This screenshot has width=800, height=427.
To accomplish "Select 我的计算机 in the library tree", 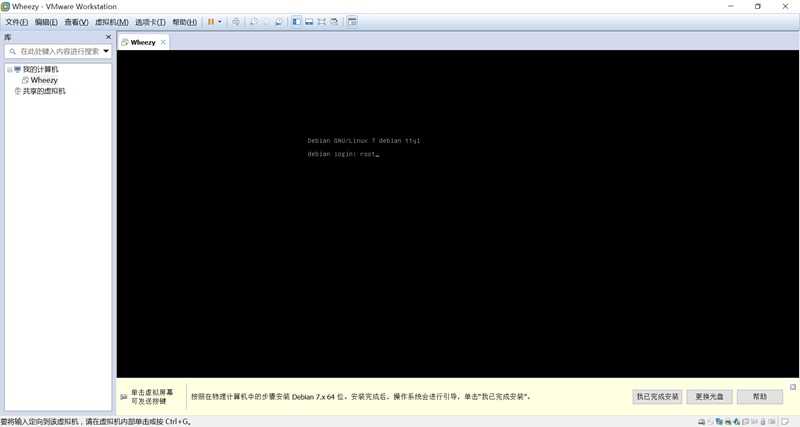I will point(40,69).
